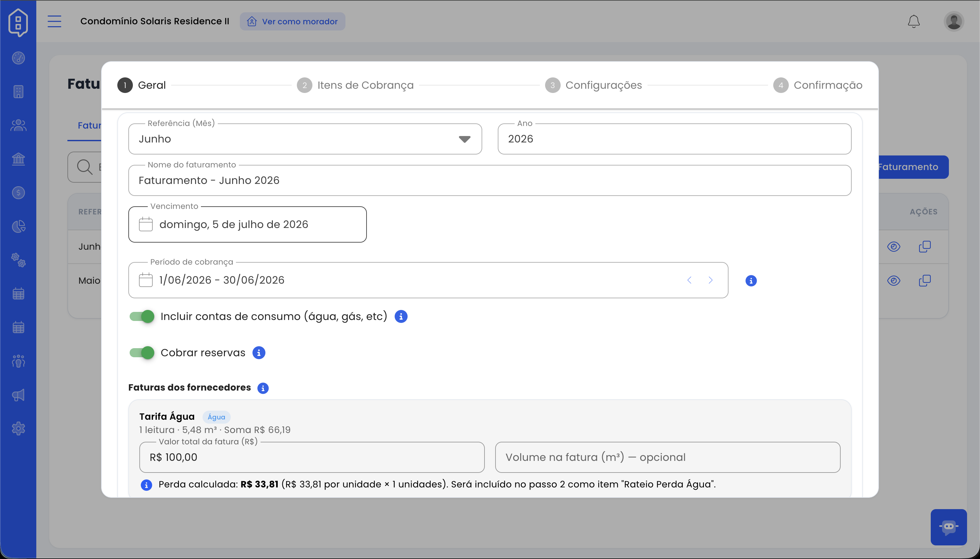The width and height of the screenshot is (980, 559).
Task: Go to step 1 Geral
Action: [x=141, y=85]
